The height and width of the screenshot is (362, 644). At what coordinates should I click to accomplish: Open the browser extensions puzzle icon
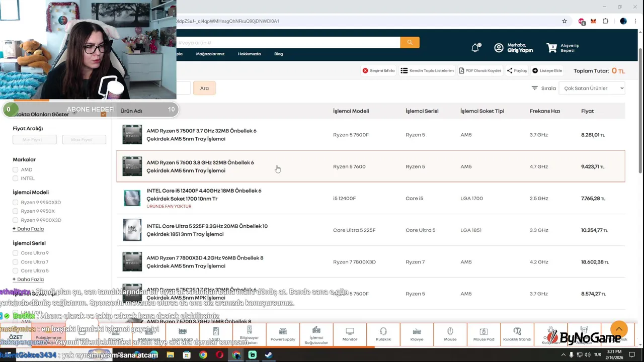click(x=605, y=21)
